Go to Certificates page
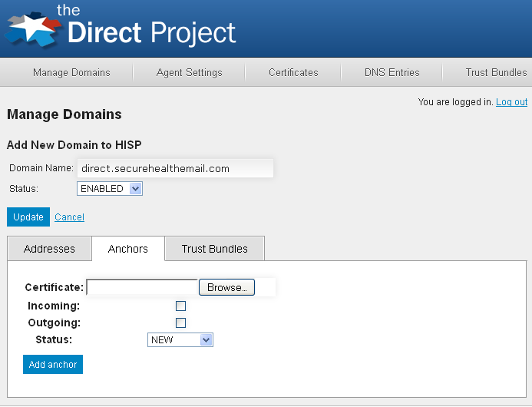Image resolution: width=532 pixels, height=407 pixels. click(293, 73)
